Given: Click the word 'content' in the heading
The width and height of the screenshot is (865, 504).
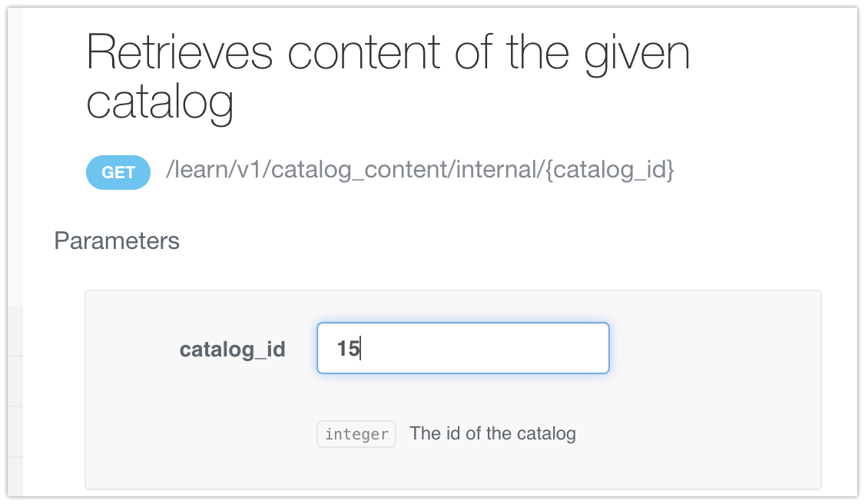Looking at the screenshot, I should [362, 54].
